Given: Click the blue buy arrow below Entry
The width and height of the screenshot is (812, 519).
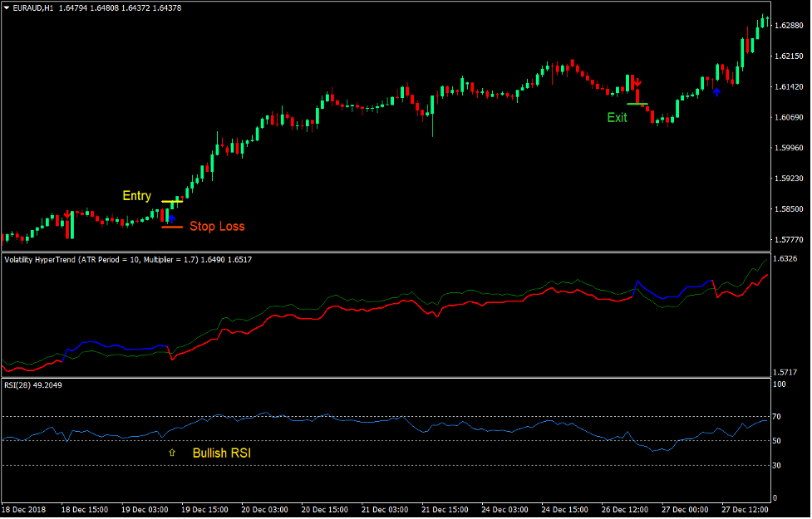Looking at the screenshot, I should (x=172, y=218).
